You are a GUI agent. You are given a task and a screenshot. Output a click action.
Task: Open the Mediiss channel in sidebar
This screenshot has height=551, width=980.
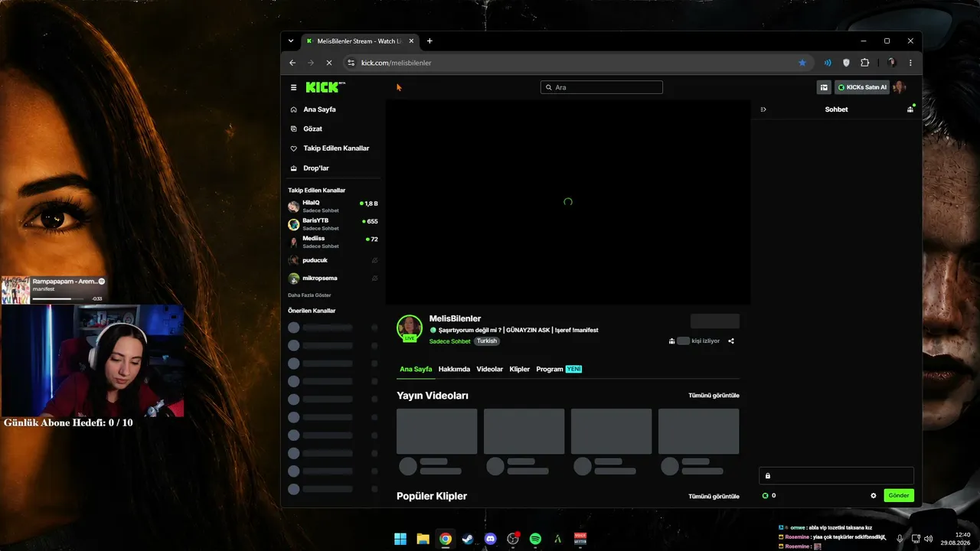333,242
